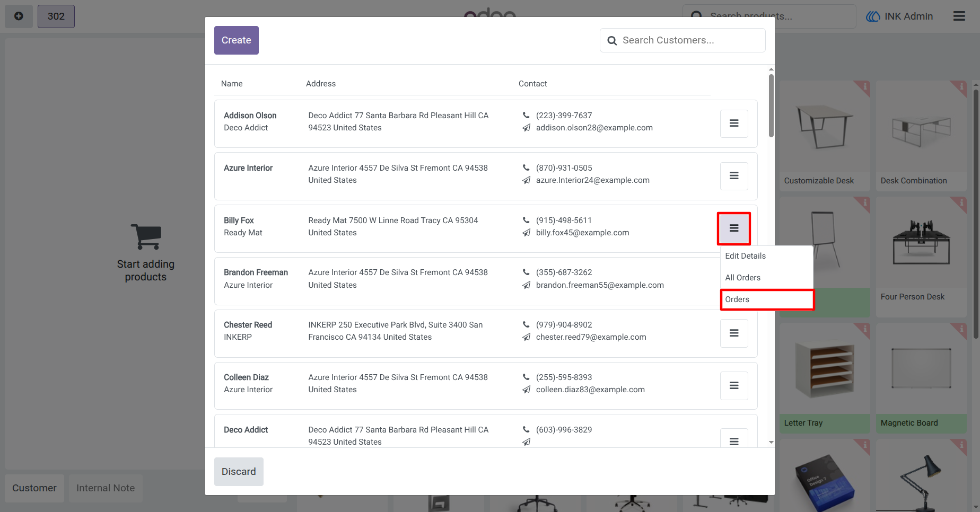980x512 pixels.
Task: Select the Letter Tray product
Action: 825,378
